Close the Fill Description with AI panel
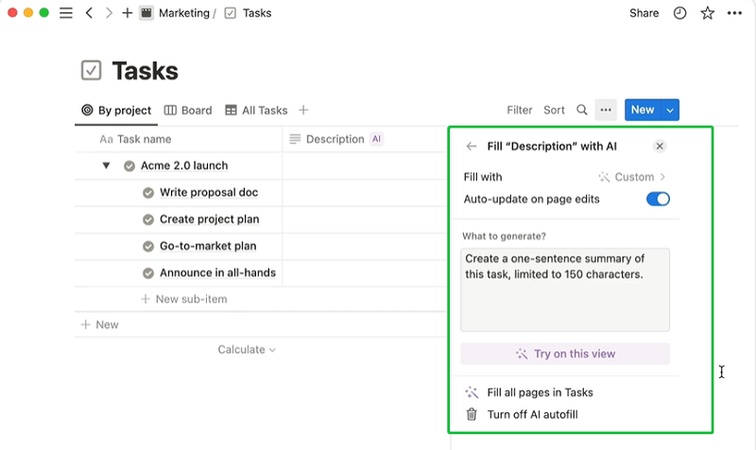This screenshot has height=450, width=756. click(659, 146)
